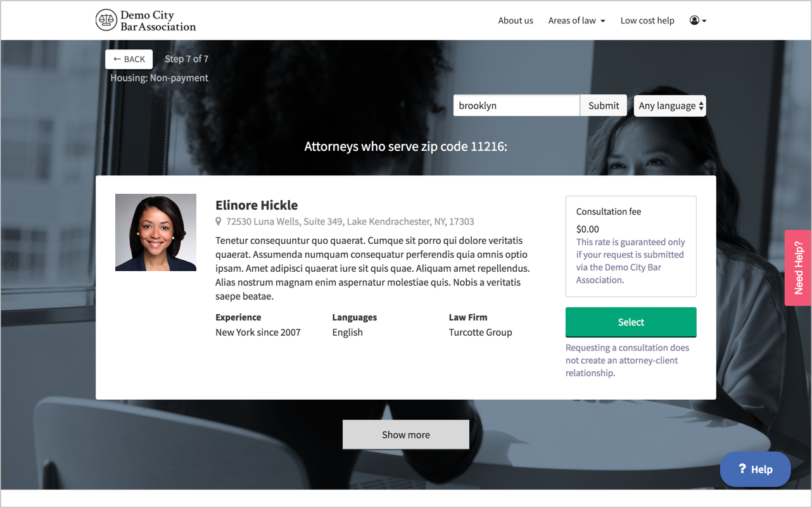
Task: Click Elinore Hickle's profile photo
Action: 156,232
